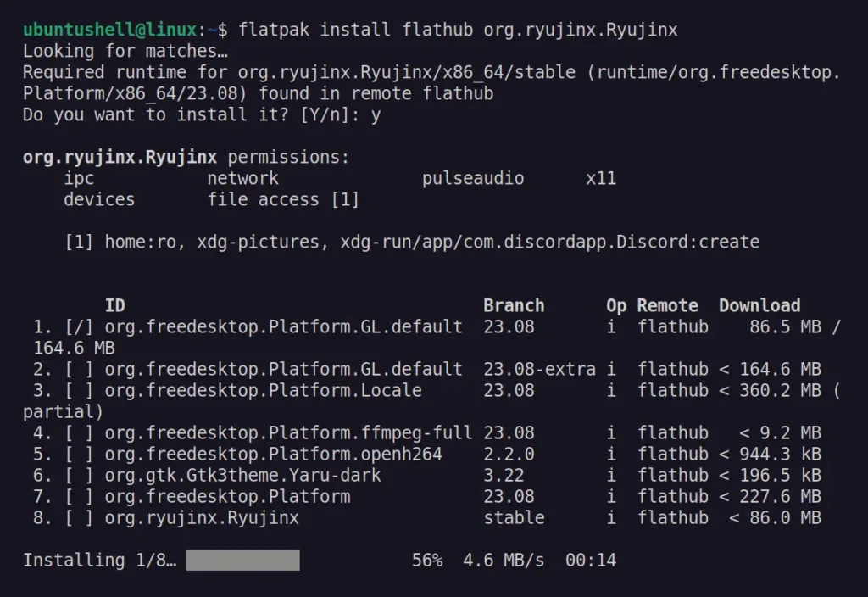Click the Download column header
Screen dimensions: 868x597
(x=759, y=305)
